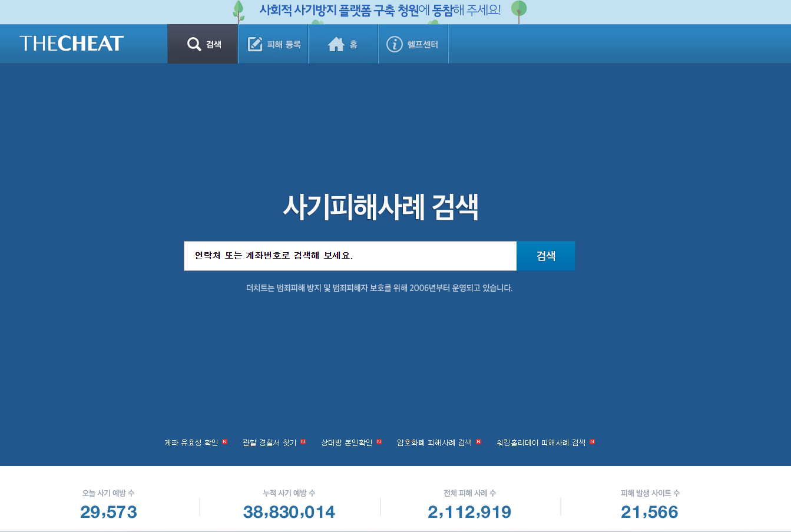Viewport: 791px width, 532px height.
Task: Follow the 관할 경찰서 찾기 link
Action: click(272, 442)
